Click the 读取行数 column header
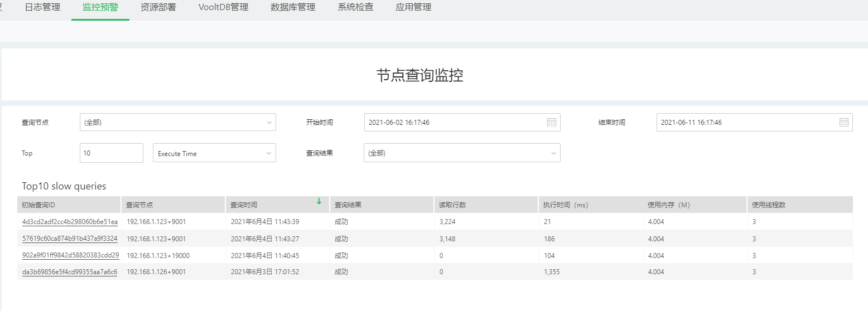Image resolution: width=868 pixels, height=311 pixels. point(452,205)
